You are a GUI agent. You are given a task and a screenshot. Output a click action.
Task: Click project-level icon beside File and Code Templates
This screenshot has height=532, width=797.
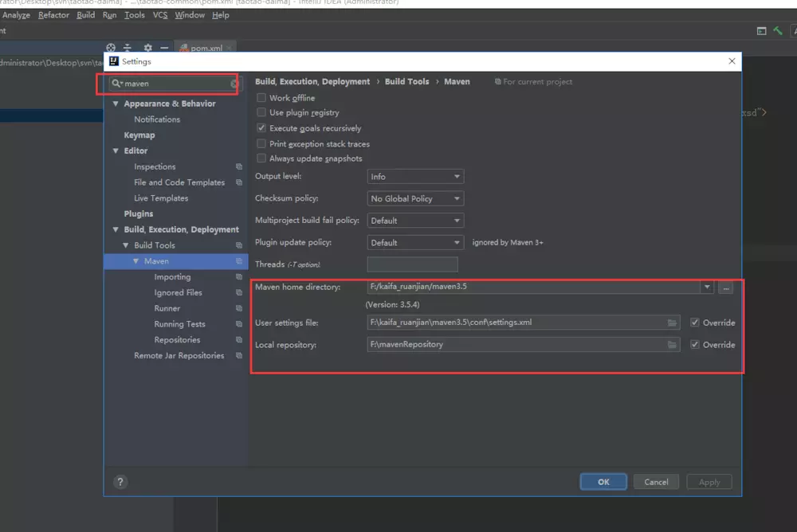point(239,182)
